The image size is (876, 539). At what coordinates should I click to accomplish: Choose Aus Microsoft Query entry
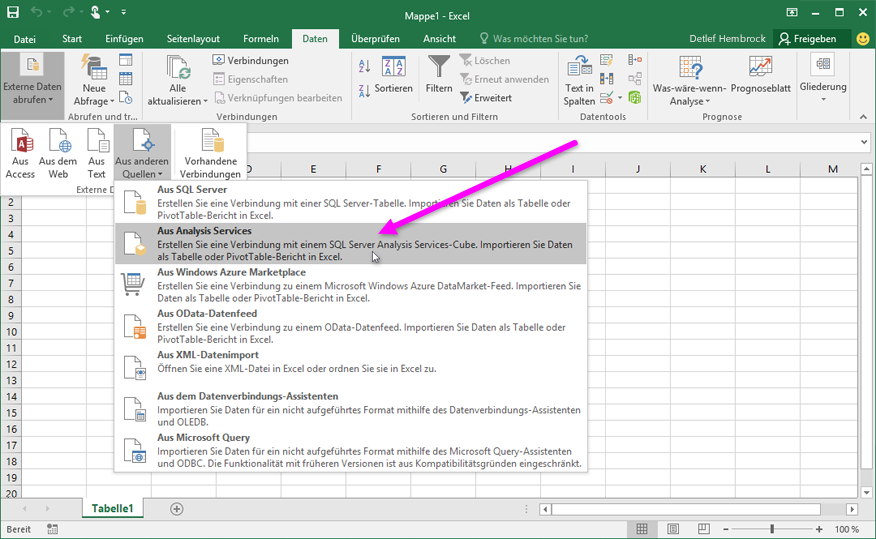click(351, 450)
